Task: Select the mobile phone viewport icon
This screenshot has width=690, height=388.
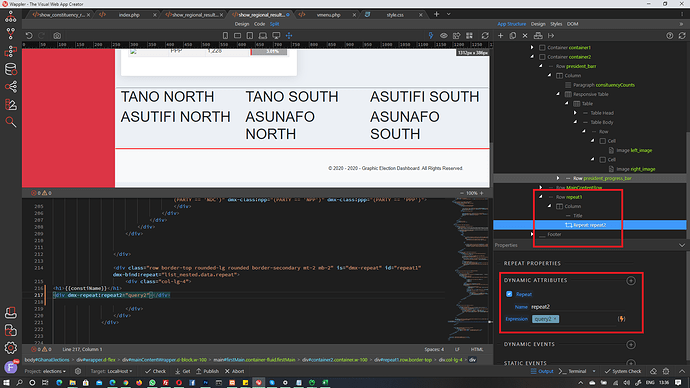Action: [225, 36]
